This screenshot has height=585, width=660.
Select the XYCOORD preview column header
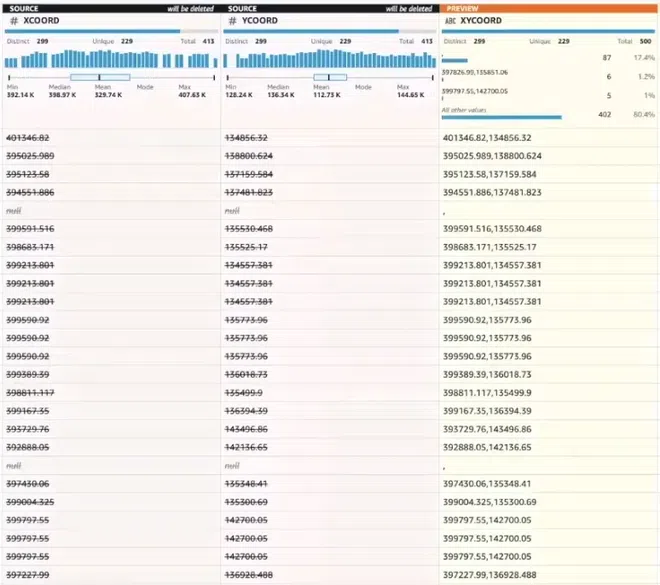(481, 20)
